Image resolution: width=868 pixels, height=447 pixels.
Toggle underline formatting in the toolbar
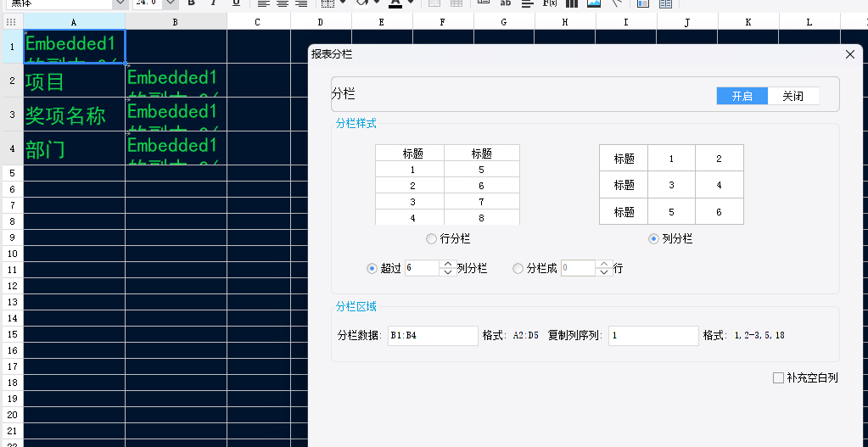coord(236,3)
